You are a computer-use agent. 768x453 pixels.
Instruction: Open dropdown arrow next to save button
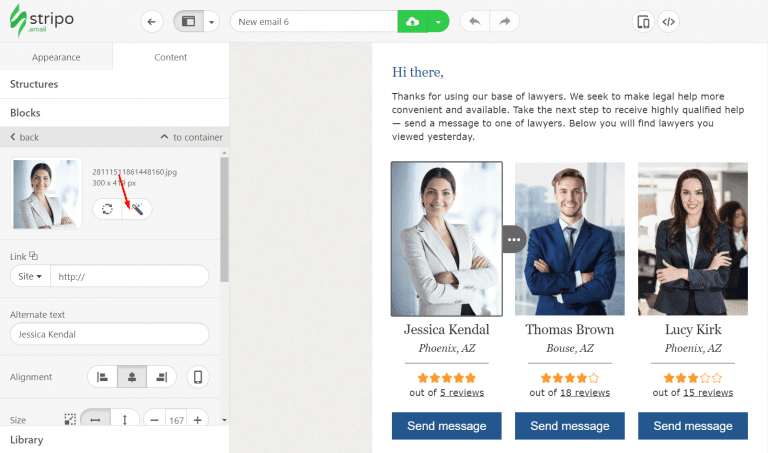[x=438, y=22]
